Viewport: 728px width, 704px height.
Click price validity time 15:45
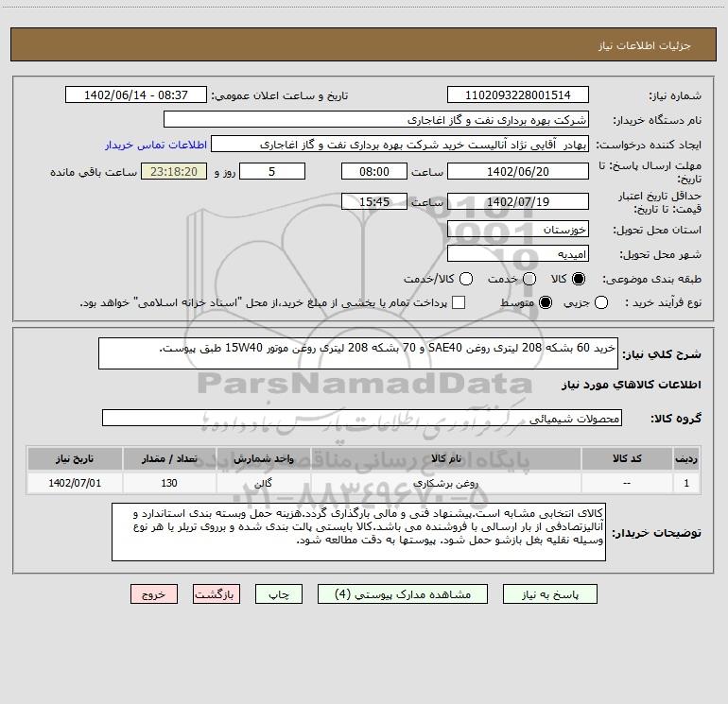(x=374, y=201)
